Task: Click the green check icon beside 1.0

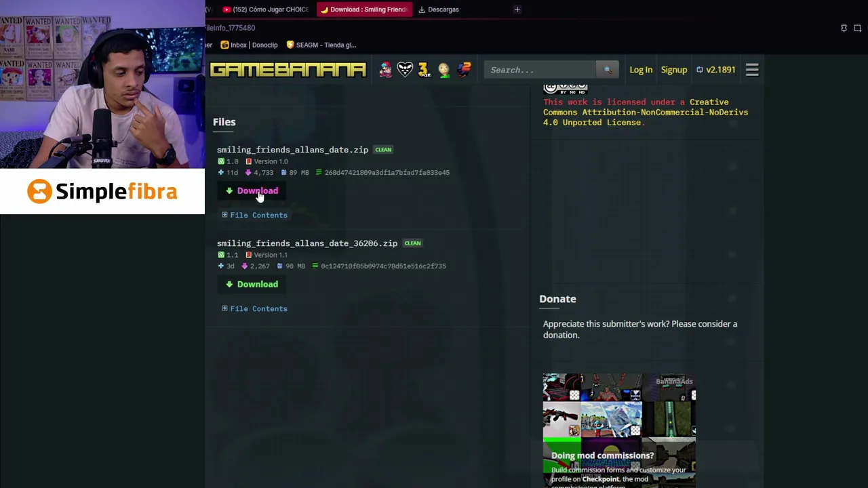Action: (221, 161)
